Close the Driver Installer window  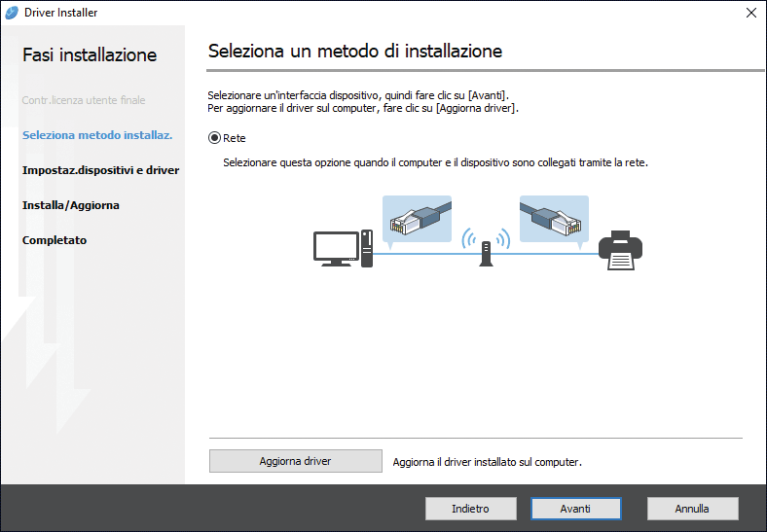(x=750, y=13)
